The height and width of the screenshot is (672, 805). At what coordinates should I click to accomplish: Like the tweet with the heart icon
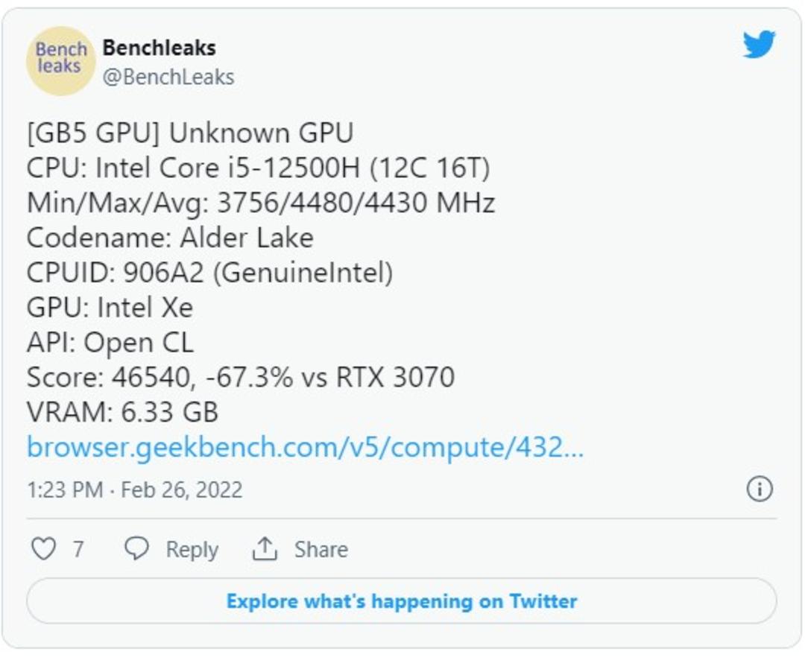(44, 548)
